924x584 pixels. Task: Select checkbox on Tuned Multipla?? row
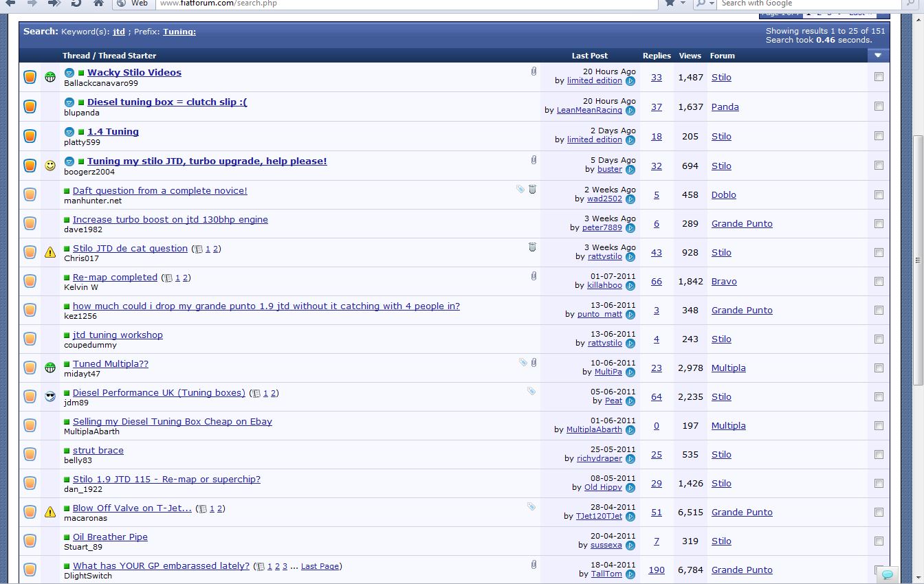pyautogui.click(x=879, y=368)
